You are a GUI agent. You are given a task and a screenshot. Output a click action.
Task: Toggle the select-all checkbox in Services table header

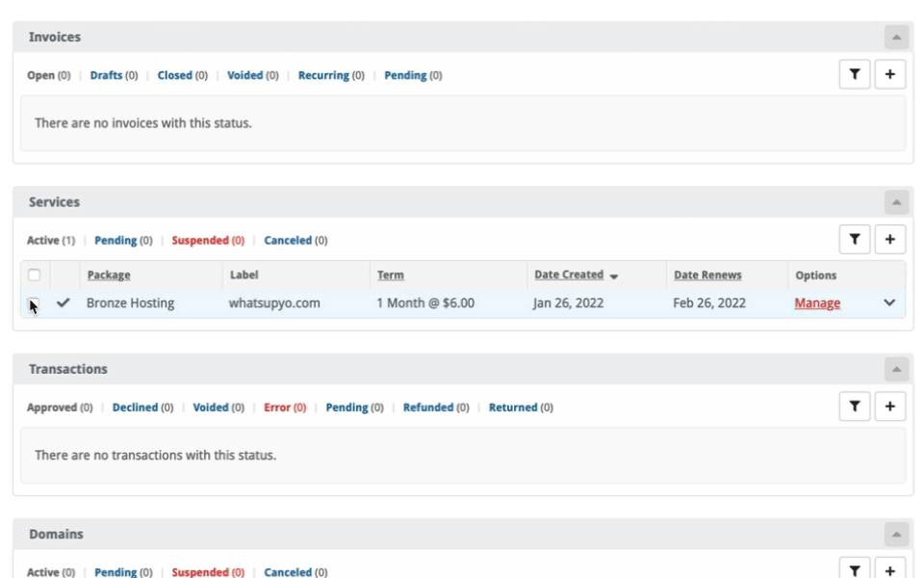35,275
